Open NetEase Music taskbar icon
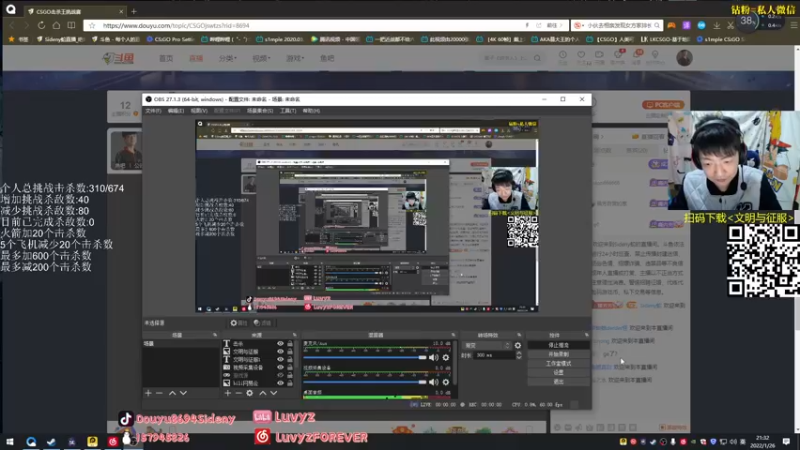The width and height of the screenshot is (800, 450). click(112, 442)
